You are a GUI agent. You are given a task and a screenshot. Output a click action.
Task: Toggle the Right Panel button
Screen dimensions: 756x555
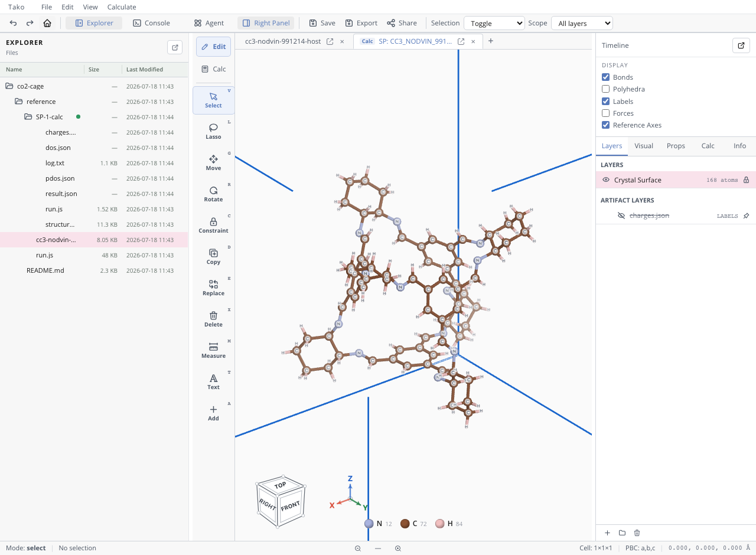point(266,23)
